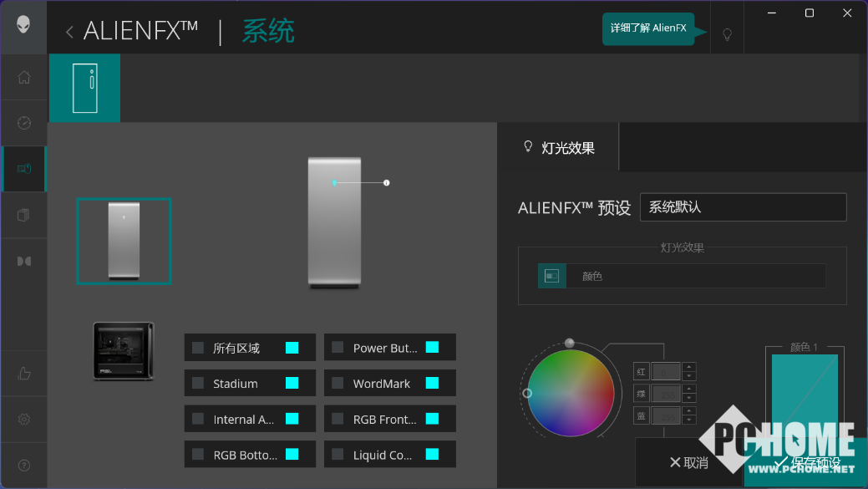
Task: Click the cyan swatch for 所有区域
Action: [292, 348]
